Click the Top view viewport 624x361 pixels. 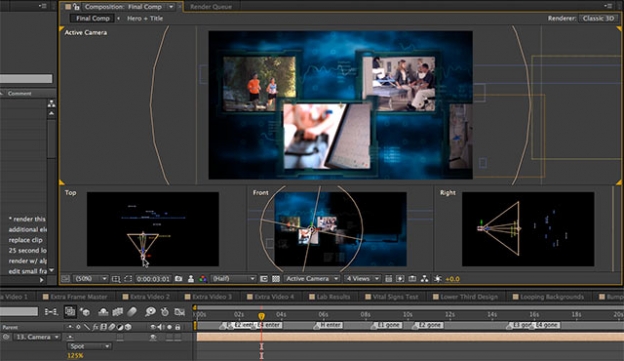coord(153,229)
